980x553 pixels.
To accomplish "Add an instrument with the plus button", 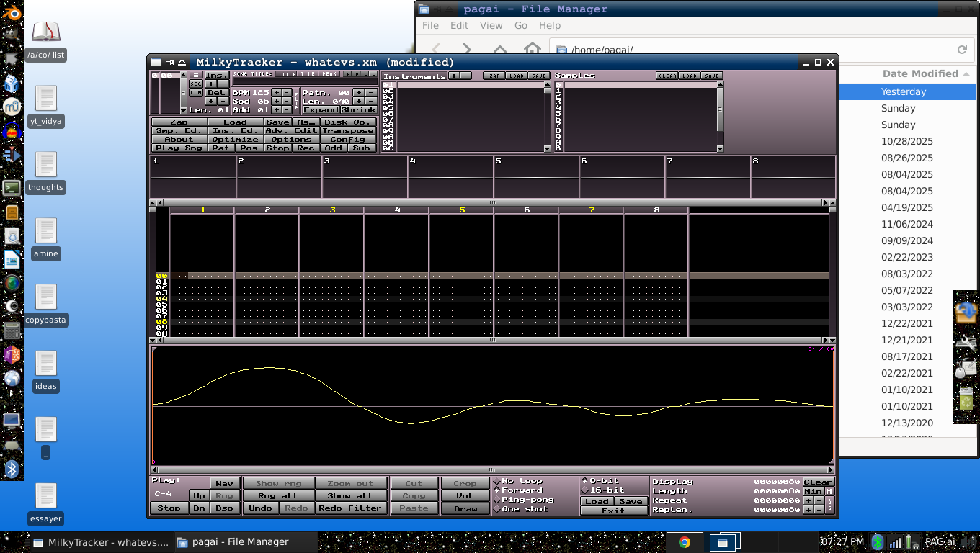I will 453,76.
